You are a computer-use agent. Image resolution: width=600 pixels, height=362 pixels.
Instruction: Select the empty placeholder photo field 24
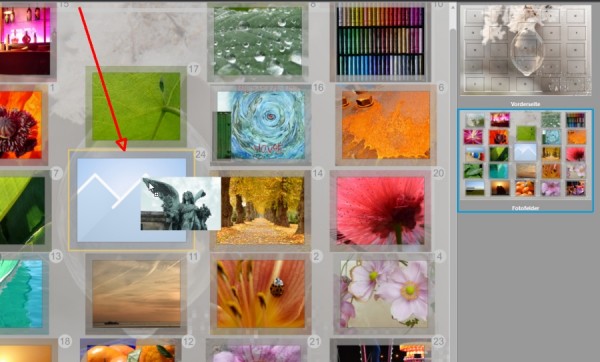click(132, 200)
